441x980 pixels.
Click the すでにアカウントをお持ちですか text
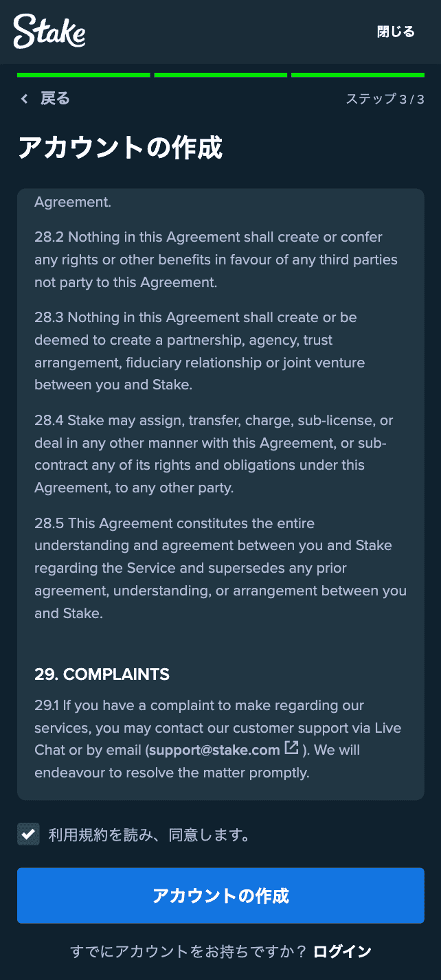pyautogui.click(x=188, y=951)
